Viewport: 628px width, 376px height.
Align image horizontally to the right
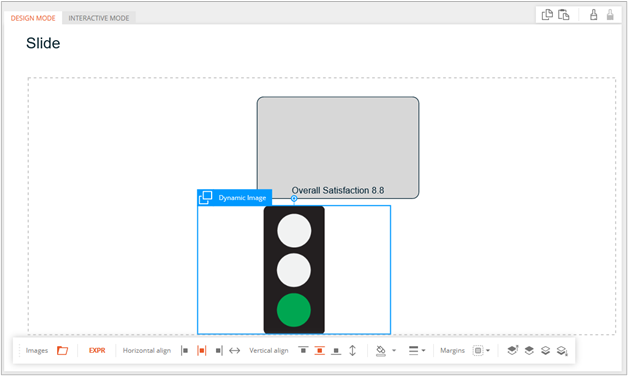coord(219,351)
